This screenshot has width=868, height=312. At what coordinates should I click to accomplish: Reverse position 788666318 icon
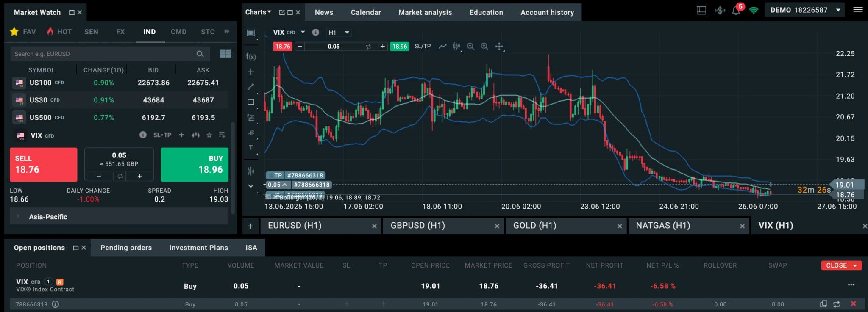837,304
